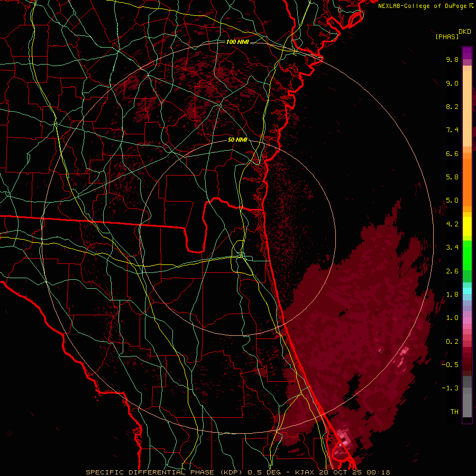This screenshot has height=476, width=476.
Task: Click the "20 OCT 25" date stamp
Action: click(x=340, y=472)
